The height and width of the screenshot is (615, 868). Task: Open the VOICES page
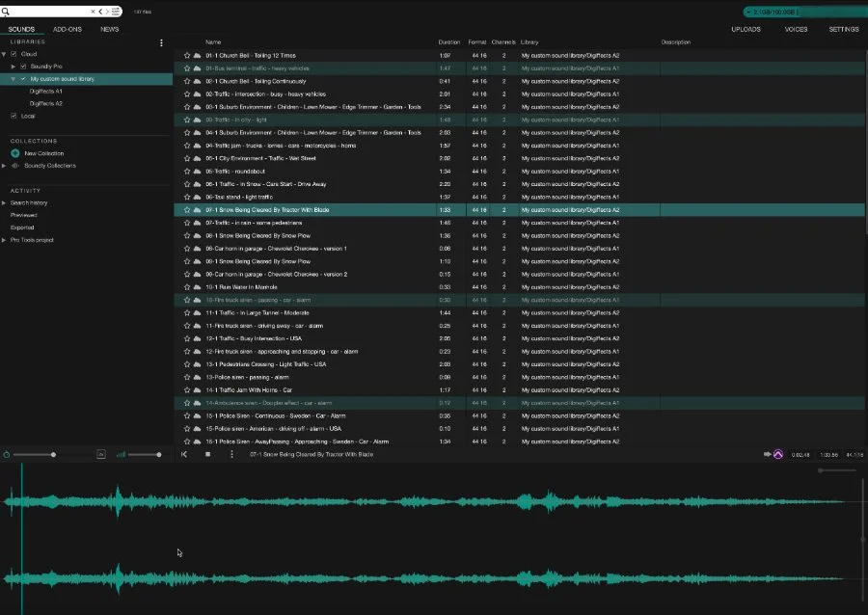pos(796,30)
